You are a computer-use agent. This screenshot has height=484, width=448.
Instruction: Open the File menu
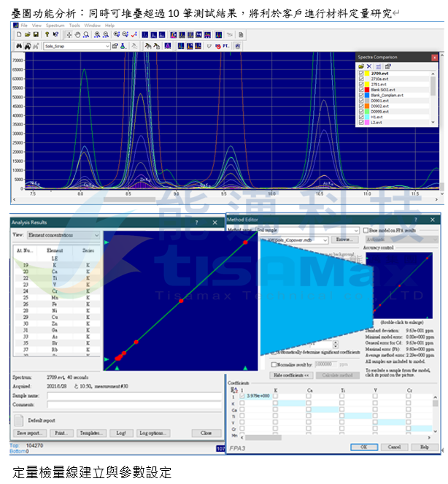coord(24,26)
